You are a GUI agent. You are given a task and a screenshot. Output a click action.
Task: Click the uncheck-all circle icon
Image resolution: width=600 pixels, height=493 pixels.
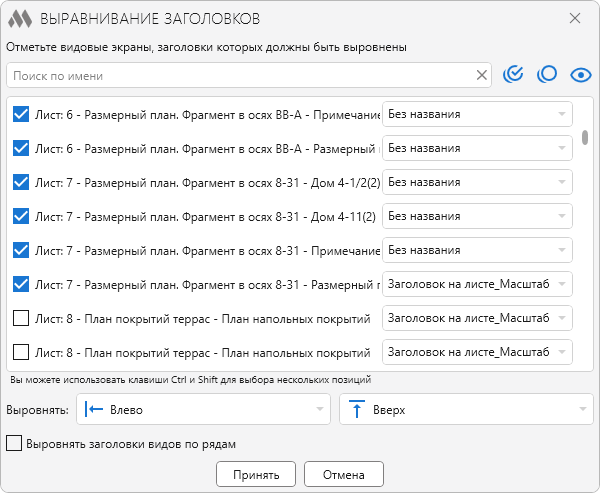pyautogui.click(x=547, y=74)
